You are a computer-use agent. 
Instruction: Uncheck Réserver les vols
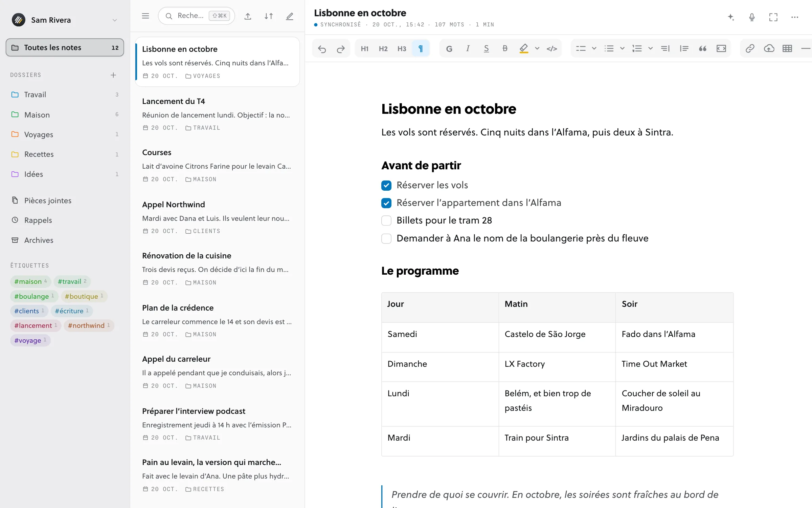coord(386,185)
